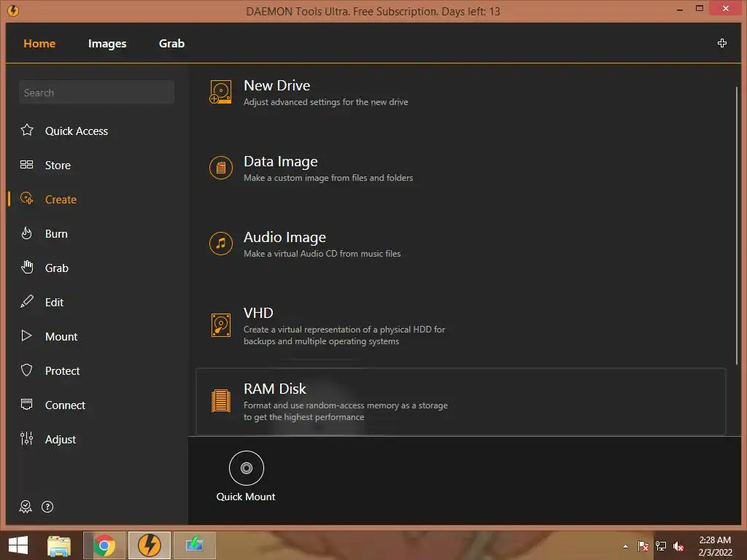Open the license badge icon at sidebar bottom
Viewport: 747px width, 560px height.
(26, 507)
